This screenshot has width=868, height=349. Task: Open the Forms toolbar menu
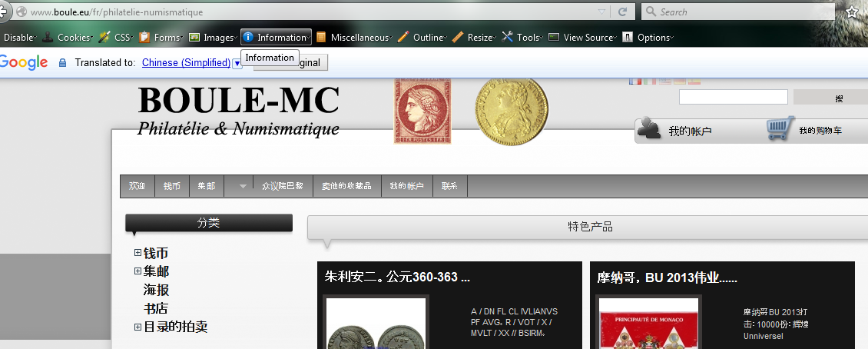click(161, 37)
